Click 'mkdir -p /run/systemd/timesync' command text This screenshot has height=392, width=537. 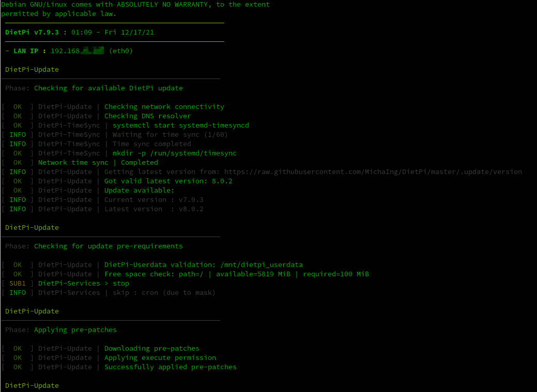pyautogui.click(x=175, y=153)
